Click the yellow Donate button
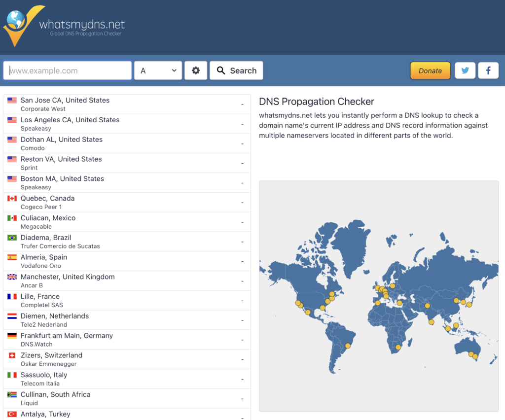This screenshot has width=505, height=420. coord(430,70)
